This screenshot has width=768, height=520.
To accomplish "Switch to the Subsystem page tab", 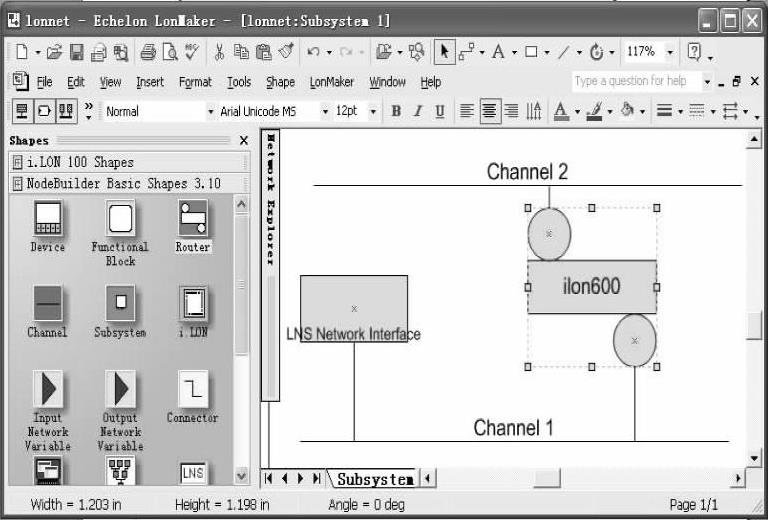I will (x=375, y=479).
